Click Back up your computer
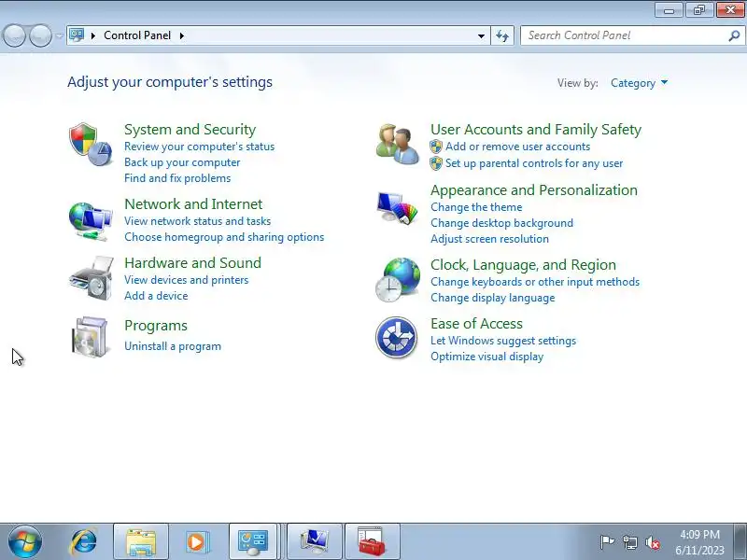Image resolution: width=747 pixels, height=560 pixels. coord(182,162)
